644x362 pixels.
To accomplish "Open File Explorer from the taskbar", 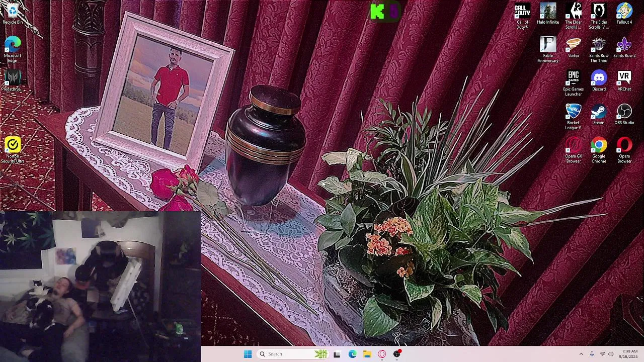I will 367,354.
